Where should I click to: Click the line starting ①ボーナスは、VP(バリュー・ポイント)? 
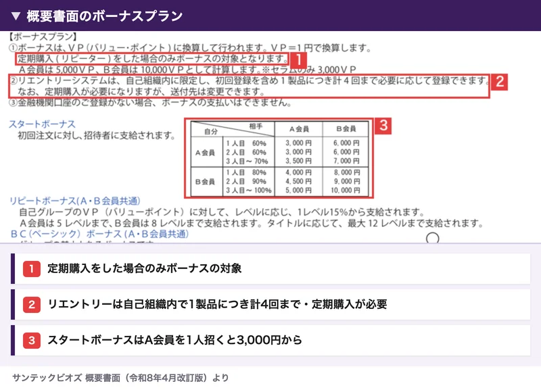click(189, 47)
